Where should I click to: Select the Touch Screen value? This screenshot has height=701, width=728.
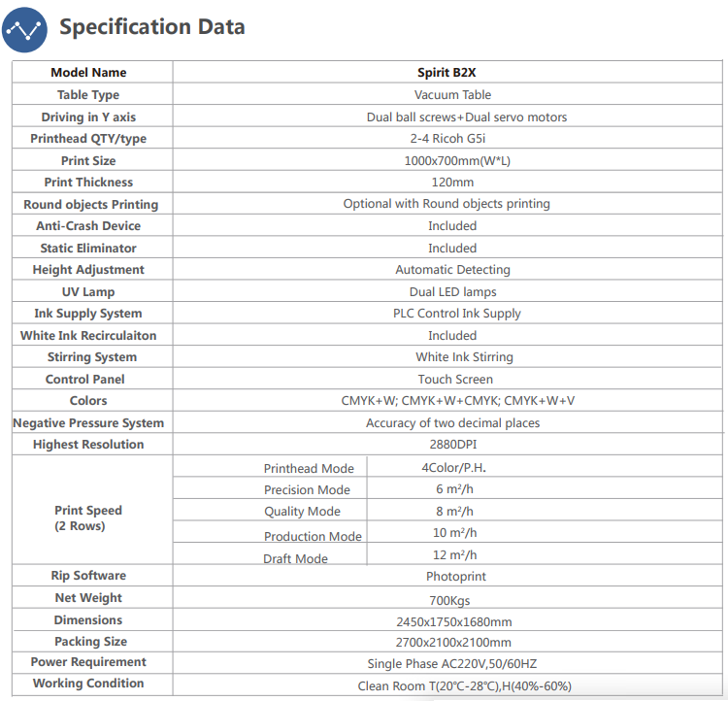(x=455, y=379)
